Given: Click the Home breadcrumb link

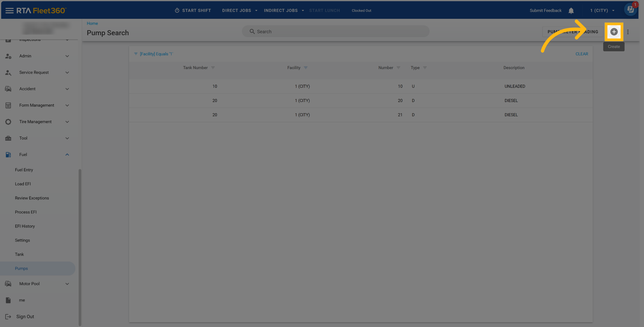Looking at the screenshot, I should (92, 23).
